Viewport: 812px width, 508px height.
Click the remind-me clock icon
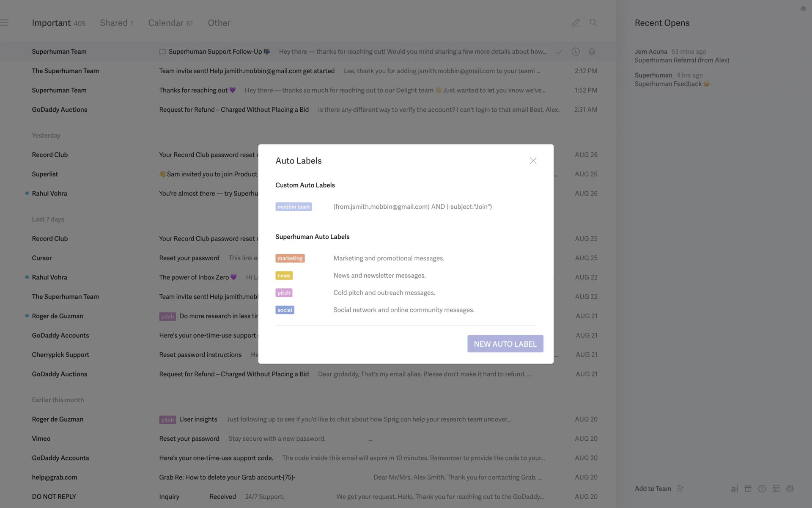576,52
